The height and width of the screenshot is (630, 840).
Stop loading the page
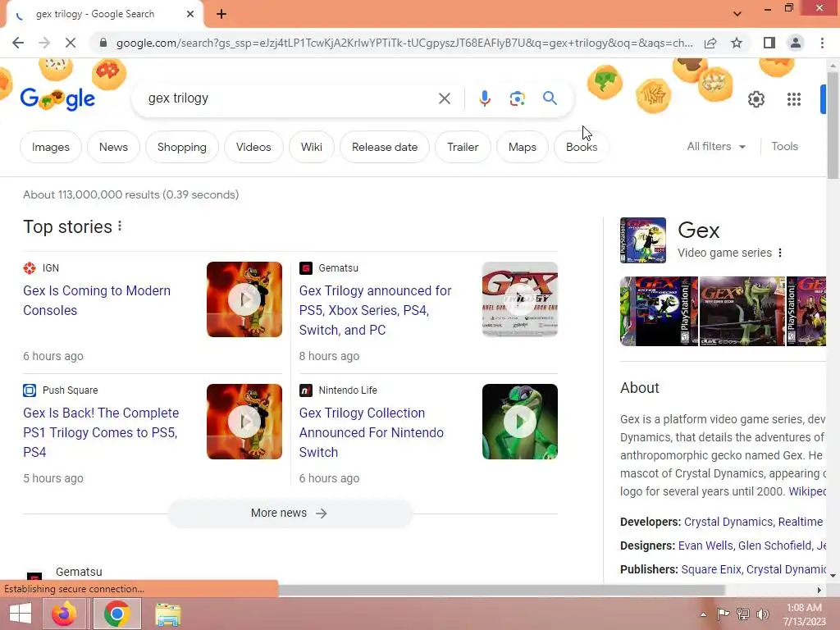(x=71, y=43)
